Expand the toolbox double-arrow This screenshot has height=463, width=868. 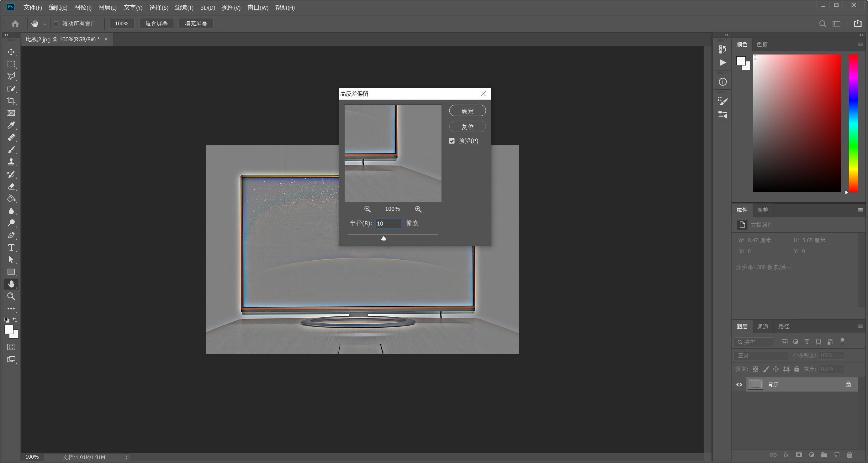pos(6,35)
